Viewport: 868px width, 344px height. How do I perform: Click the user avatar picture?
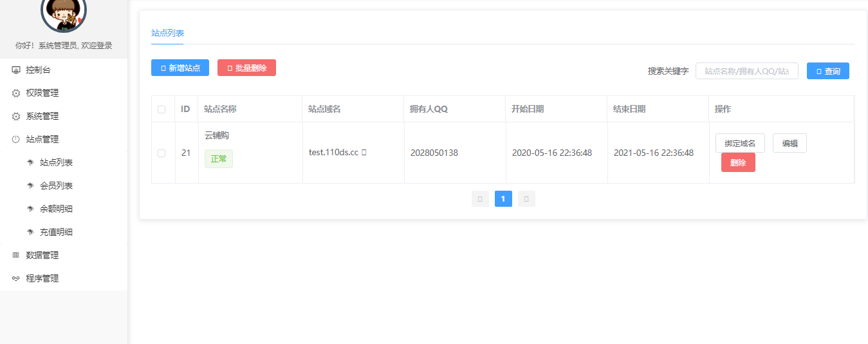64,12
